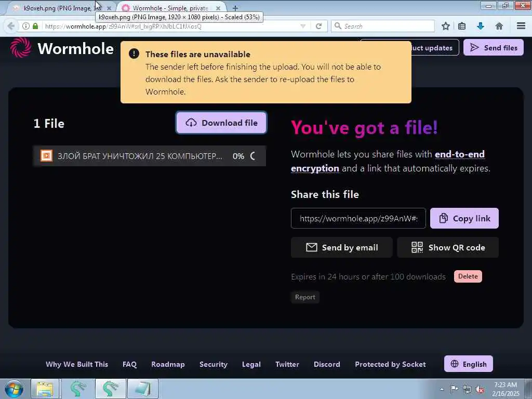Click the muted volume tray icon

coord(480,389)
